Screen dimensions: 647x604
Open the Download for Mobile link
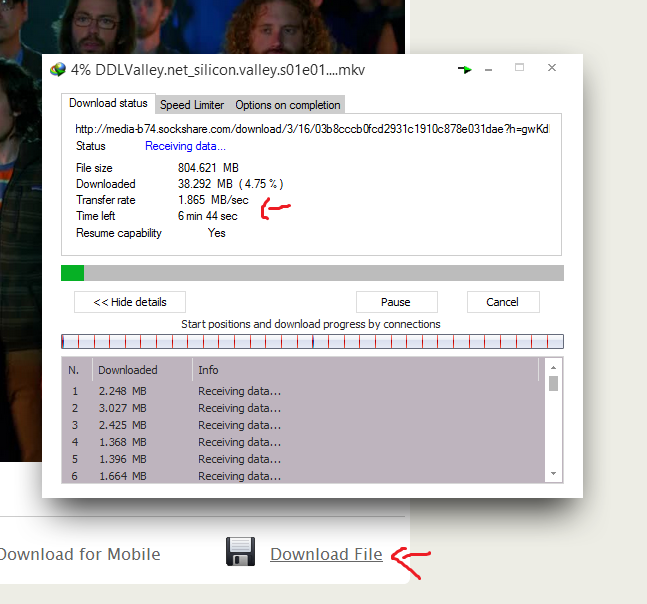[80, 554]
